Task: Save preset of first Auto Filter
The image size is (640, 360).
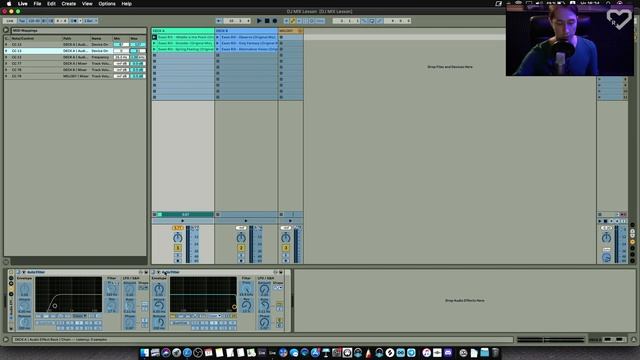Action: pyautogui.click(x=146, y=272)
